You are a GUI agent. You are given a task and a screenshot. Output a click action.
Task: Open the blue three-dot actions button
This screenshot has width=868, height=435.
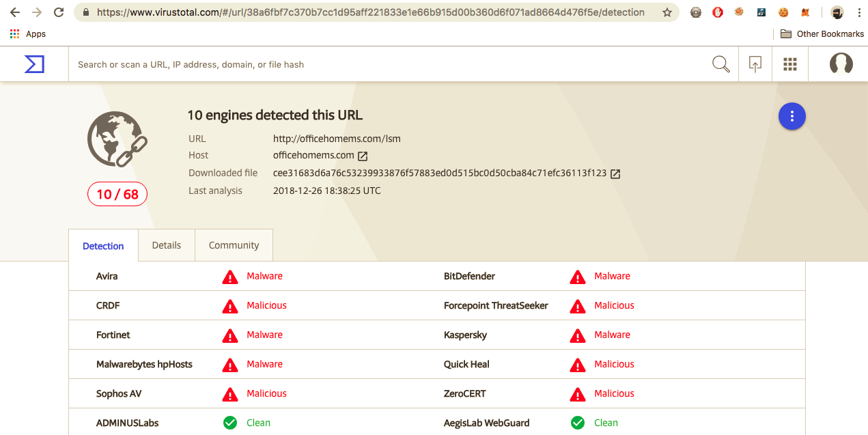(792, 116)
